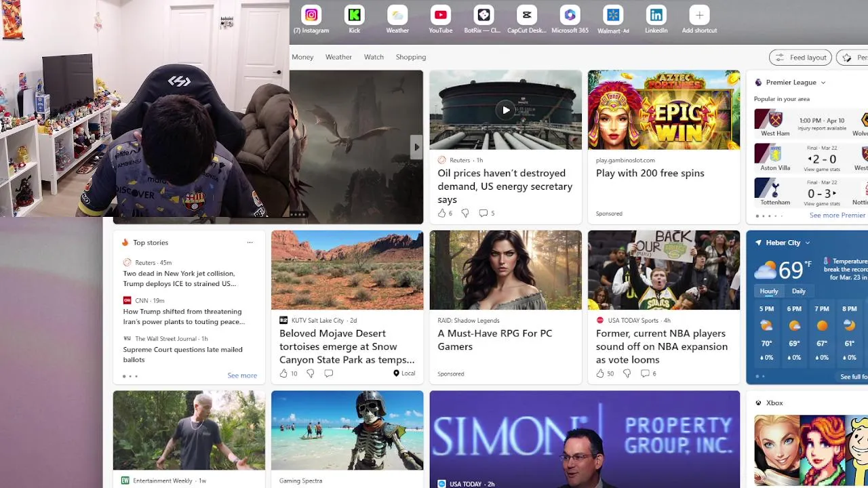
Task: Switch to the Shopping feed tab
Action: point(411,57)
